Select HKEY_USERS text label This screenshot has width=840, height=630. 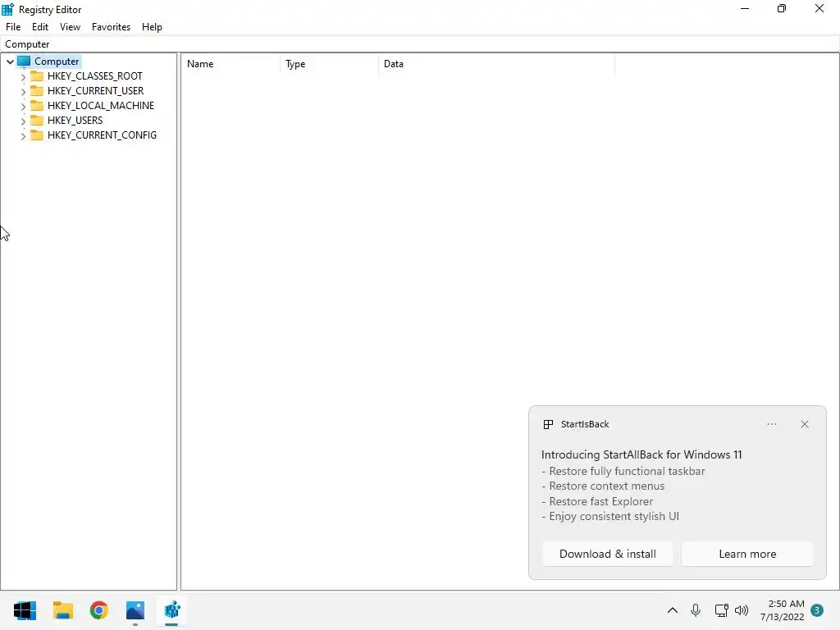click(x=75, y=120)
